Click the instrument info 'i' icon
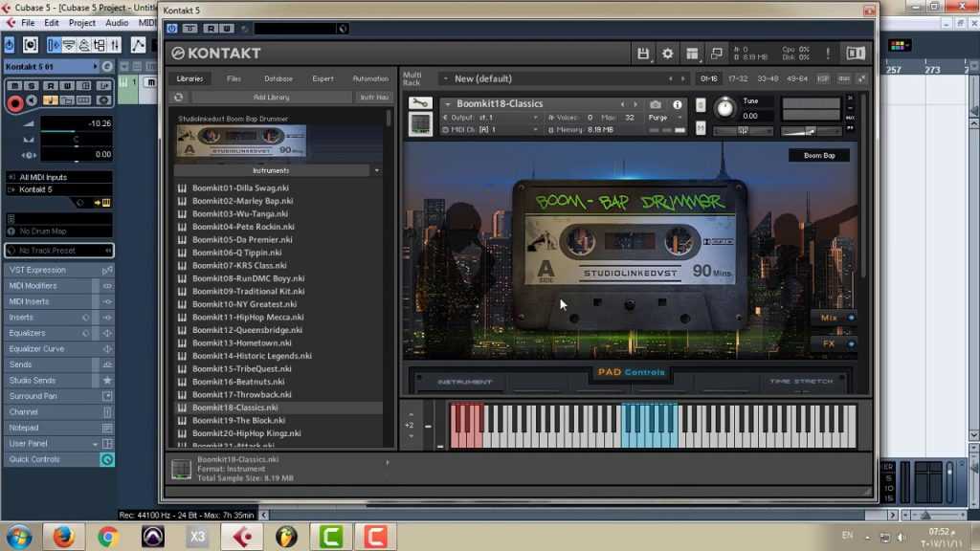This screenshot has height=551, width=980. 678,104
